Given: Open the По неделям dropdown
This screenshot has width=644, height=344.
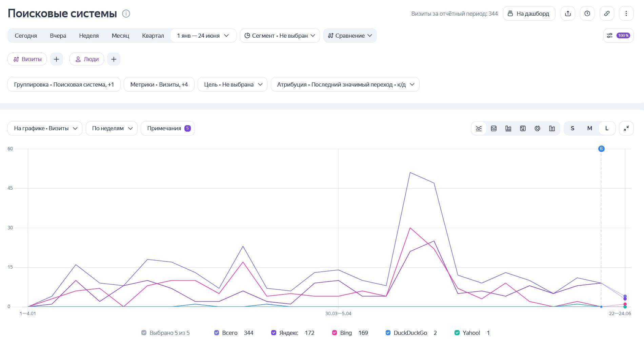Looking at the screenshot, I should (112, 128).
